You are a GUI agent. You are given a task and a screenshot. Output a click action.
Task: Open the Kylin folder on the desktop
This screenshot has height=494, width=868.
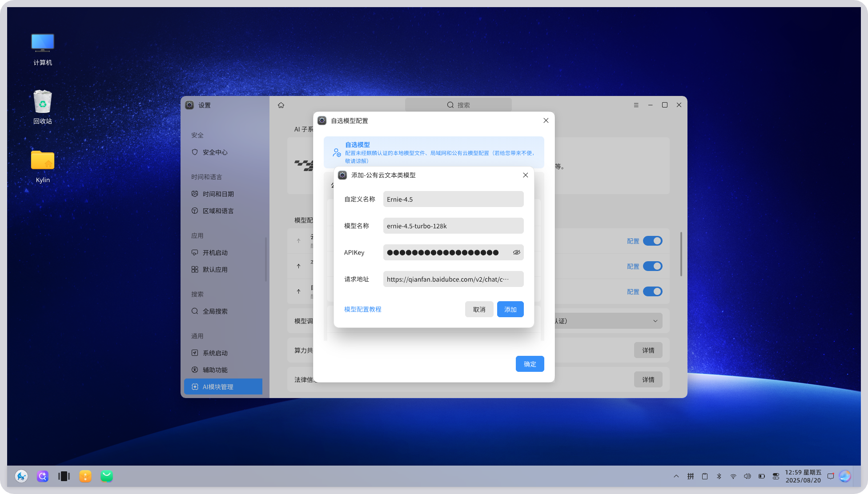(x=43, y=166)
